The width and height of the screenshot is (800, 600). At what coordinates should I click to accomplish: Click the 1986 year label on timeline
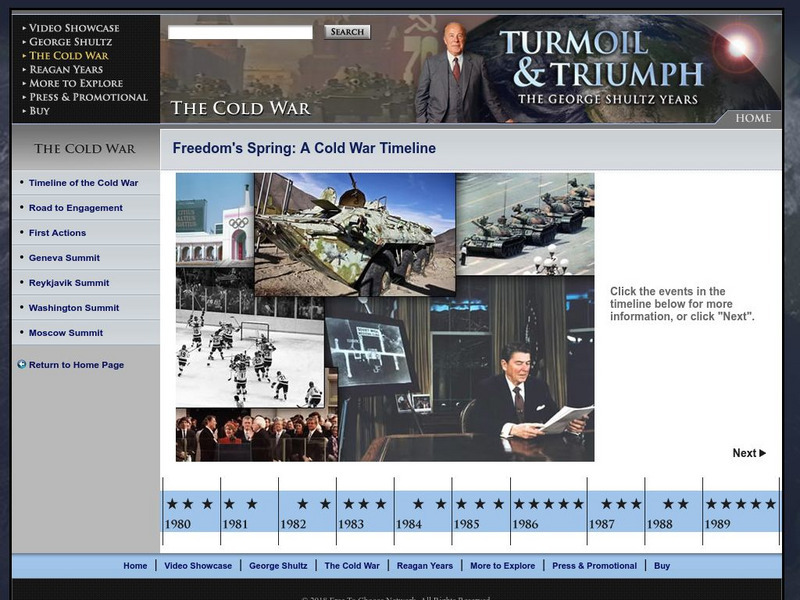(526, 524)
